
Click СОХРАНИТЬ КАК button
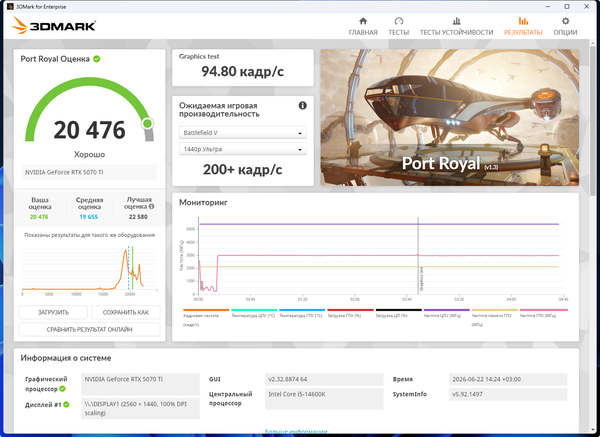[126, 313]
